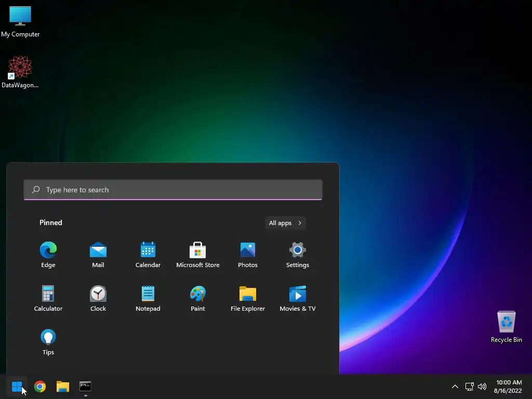
Task: Switch to the taskbar command prompt window
Action: point(85,387)
